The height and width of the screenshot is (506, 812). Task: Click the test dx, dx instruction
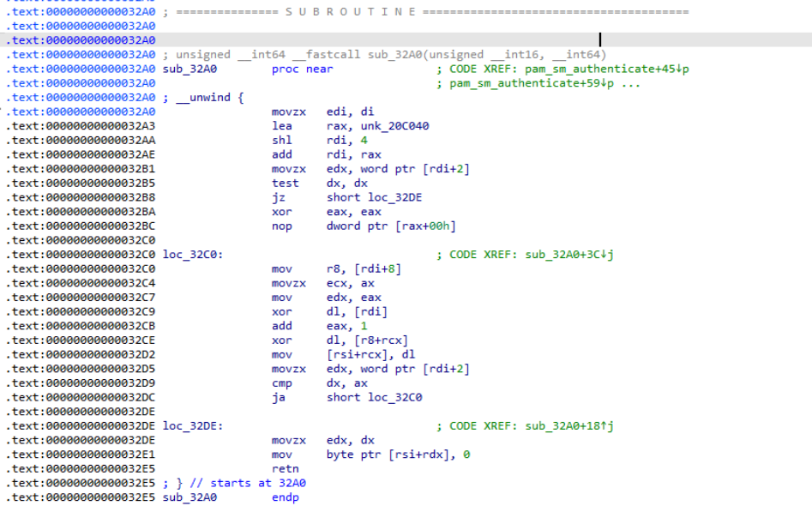tap(285, 184)
